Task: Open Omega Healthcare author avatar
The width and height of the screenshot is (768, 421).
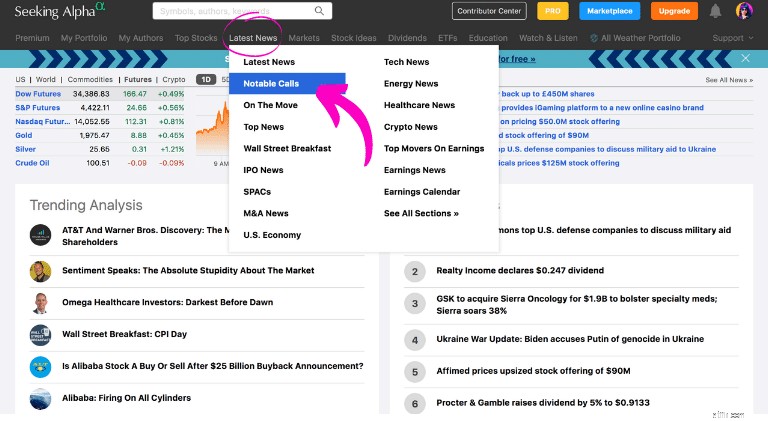Action: coord(40,303)
